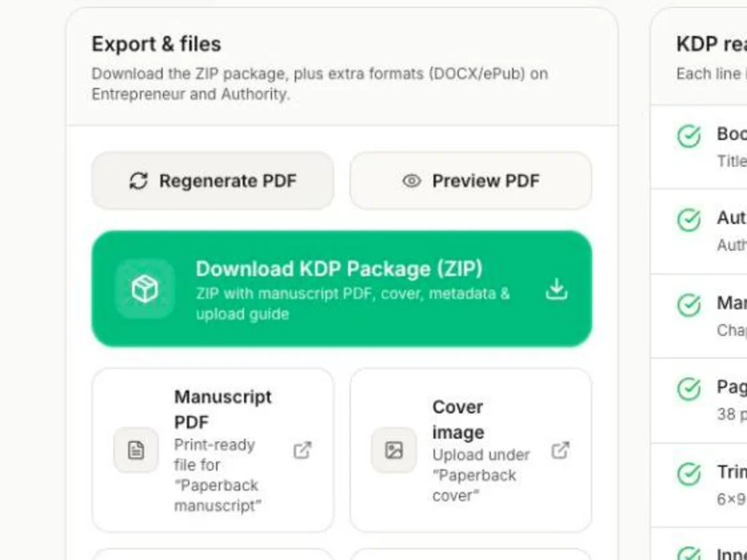Click 'Upload under Paperback cover' text

pyautogui.click(x=481, y=475)
